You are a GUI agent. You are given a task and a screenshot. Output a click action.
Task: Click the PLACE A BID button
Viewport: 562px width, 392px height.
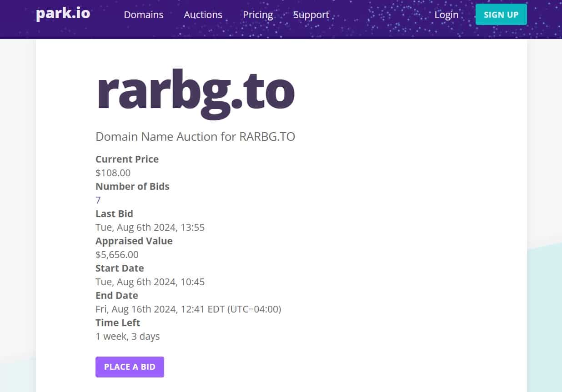click(130, 367)
